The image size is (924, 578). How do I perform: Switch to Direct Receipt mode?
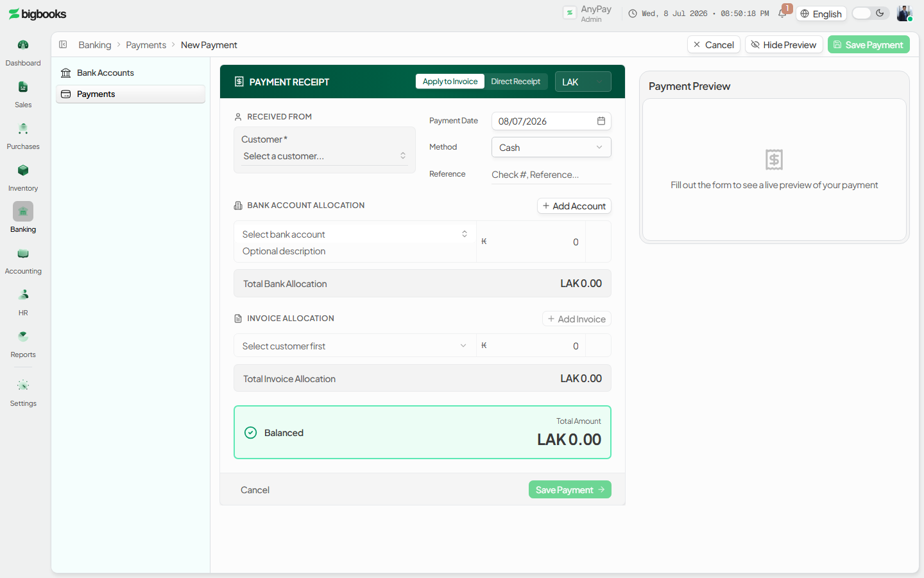point(515,82)
